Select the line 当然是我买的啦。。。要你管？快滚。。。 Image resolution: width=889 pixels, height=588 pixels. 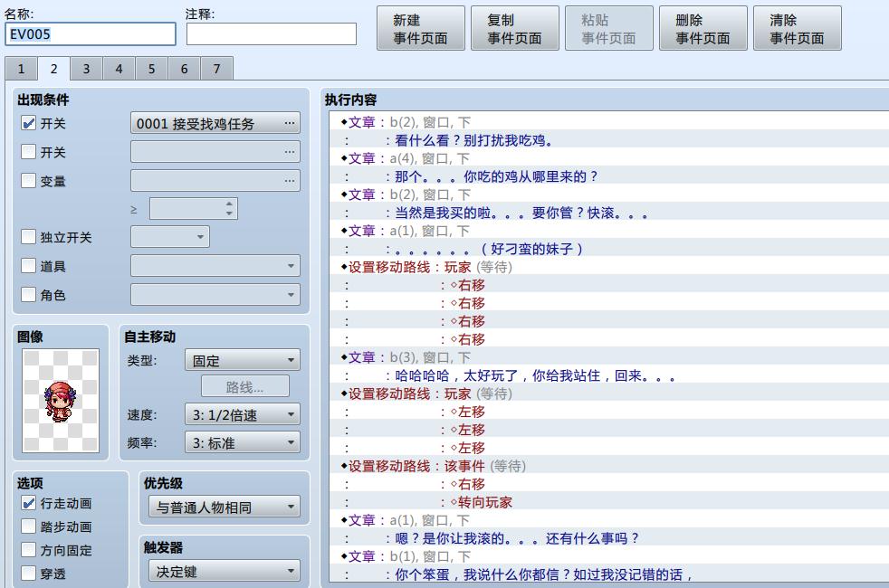click(609, 213)
